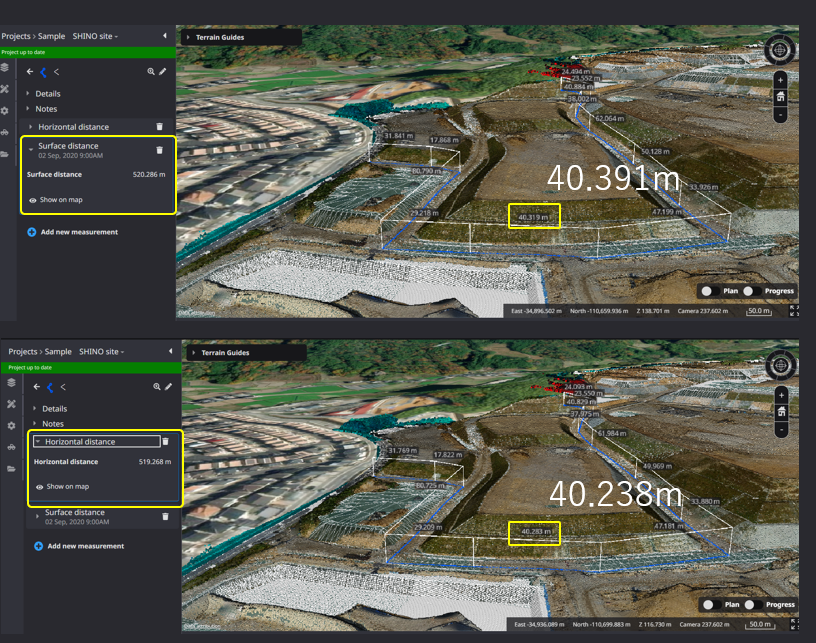This screenshot has width=816, height=643.
Task: Select the Sample breadcrumb in bottom header
Action: pos(58,352)
